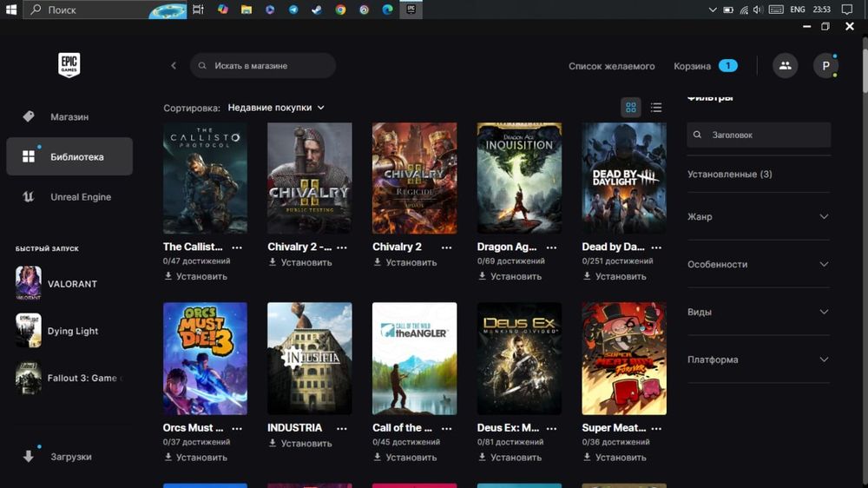Open INDUSTRIA cover art

click(x=310, y=359)
